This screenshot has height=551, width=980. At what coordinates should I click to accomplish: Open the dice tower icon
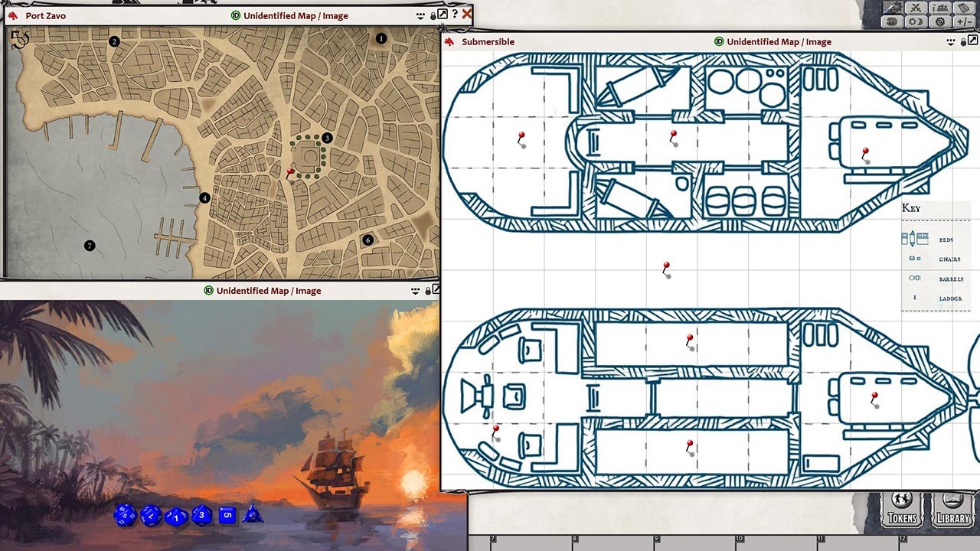pyautogui.click(x=893, y=21)
